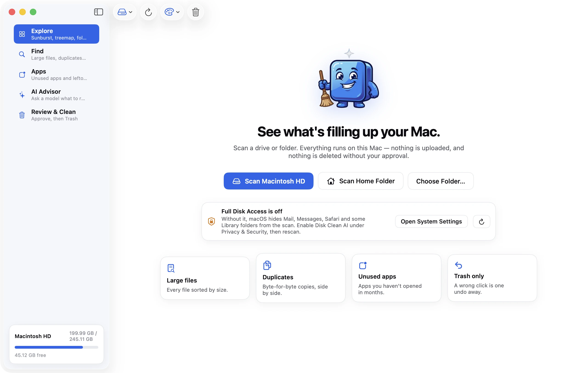Click the Explore grid icon in sidebar

[x=22, y=34]
